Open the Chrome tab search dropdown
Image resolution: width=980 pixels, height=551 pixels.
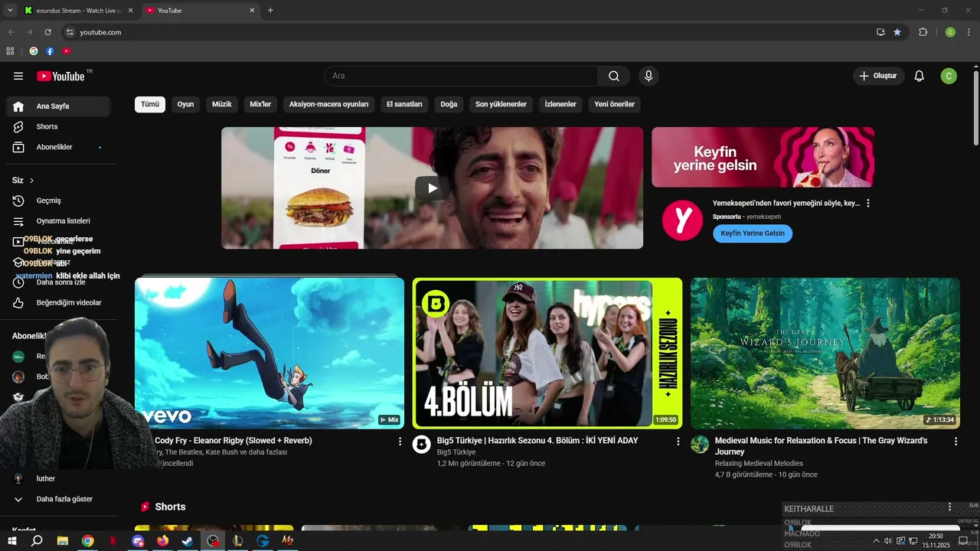(x=10, y=11)
